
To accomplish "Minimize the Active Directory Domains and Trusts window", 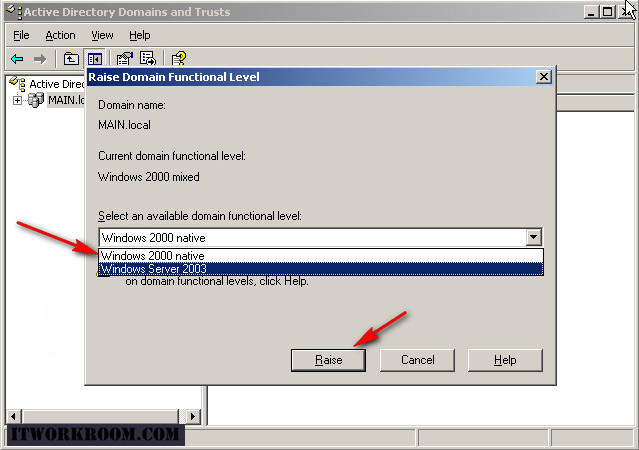I will (591, 12).
